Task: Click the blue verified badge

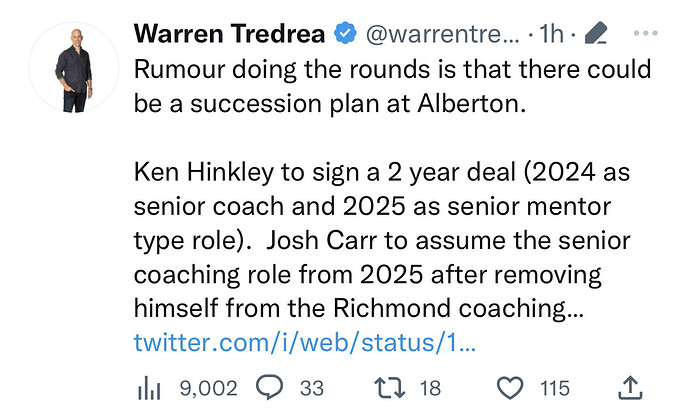Action: (x=345, y=33)
